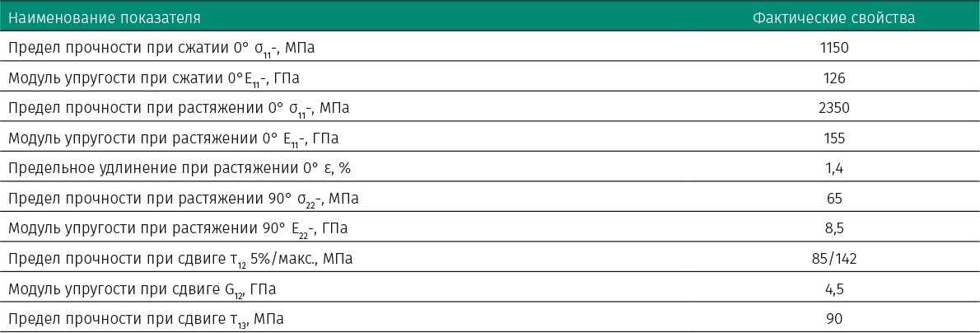
Task: Click the 'Фактические свойства' column header
Action: coord(833,17)
